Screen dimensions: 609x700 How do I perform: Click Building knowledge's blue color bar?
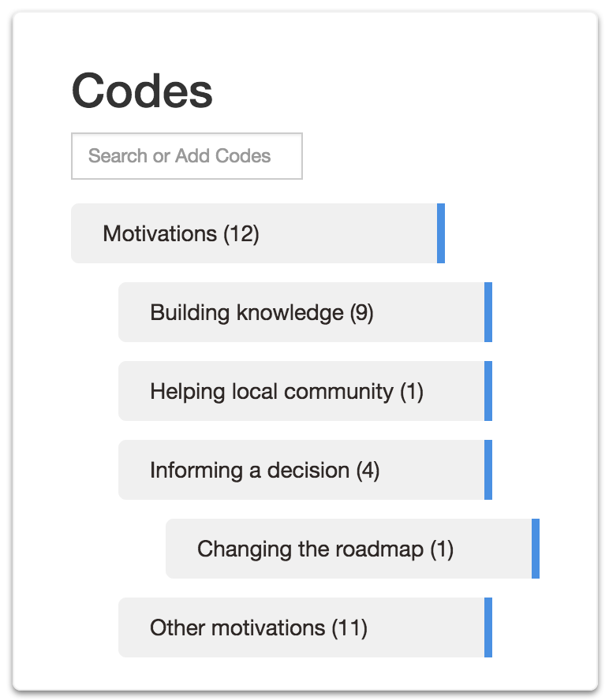tap(488, 312)
